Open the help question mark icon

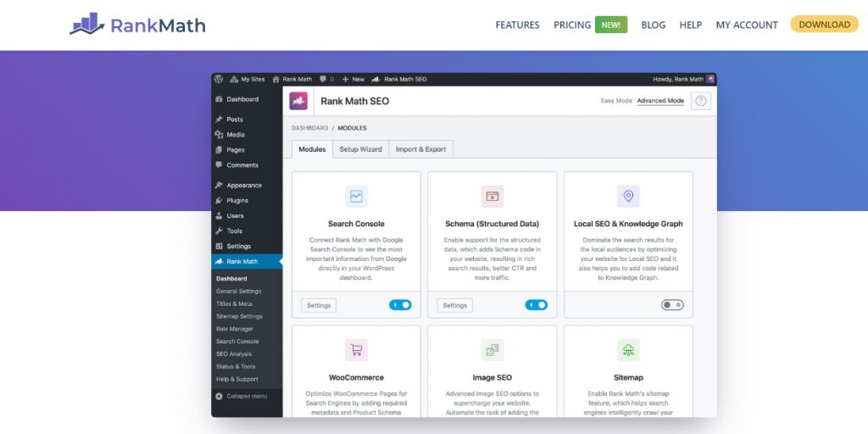[701, 101]
